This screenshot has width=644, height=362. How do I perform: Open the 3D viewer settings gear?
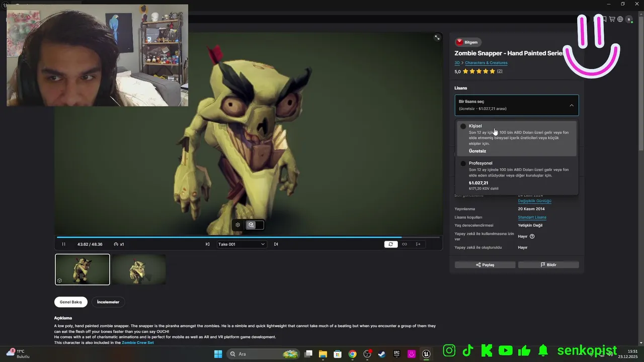(238, 225)
